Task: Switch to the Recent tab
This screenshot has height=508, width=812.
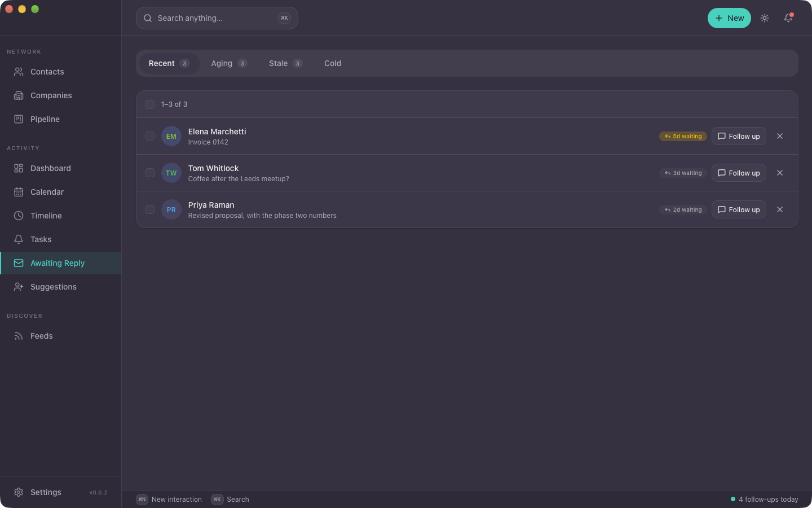Action: tap(169, 63)
